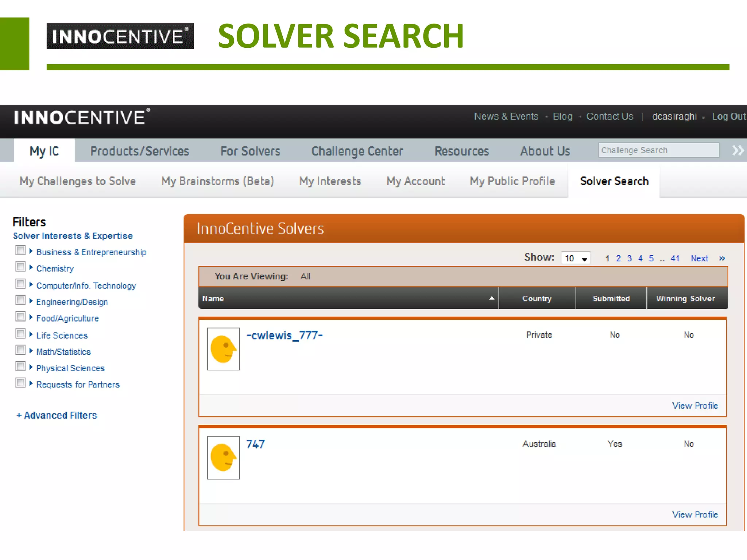Check the Business & Entrepreneurship filter
The width and height of the screenshot is (747, 560).
click(20, 250)
